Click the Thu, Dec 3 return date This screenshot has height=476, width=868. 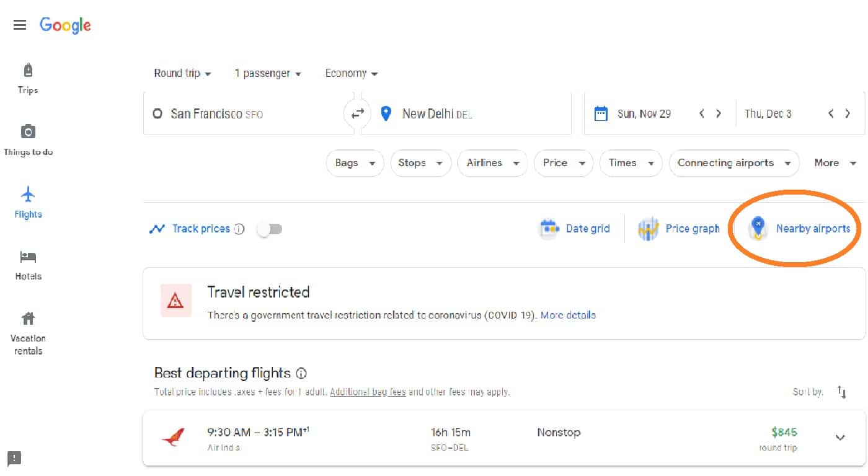(x=768, y=114)
